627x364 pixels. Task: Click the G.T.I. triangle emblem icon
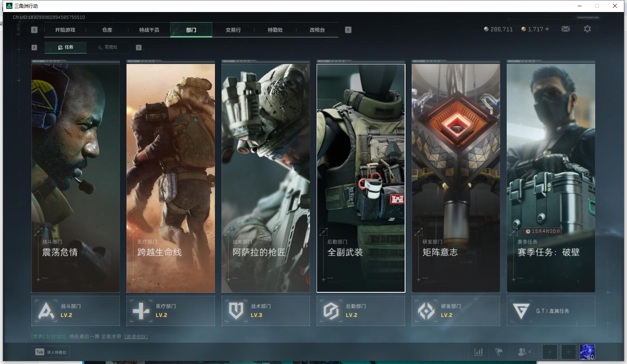point(521,311)
